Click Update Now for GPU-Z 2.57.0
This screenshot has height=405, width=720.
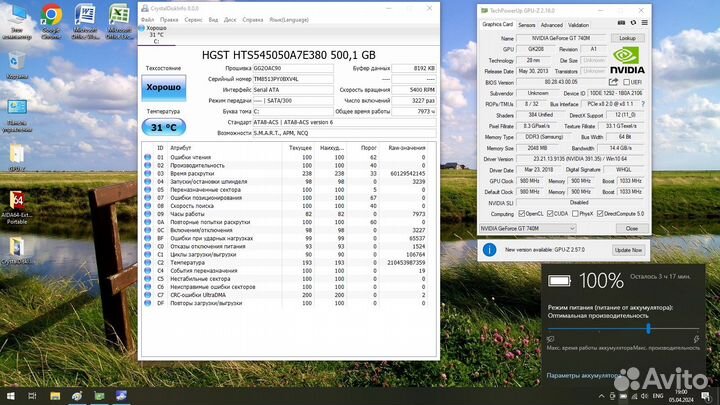(x=628, y=250)
